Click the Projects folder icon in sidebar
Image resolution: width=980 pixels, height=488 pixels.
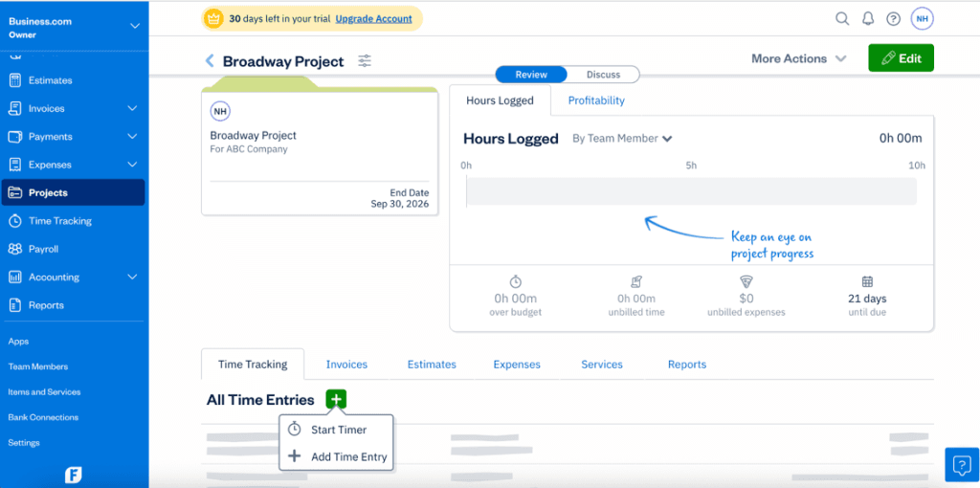pyautogui.click(x=15, y=192)
